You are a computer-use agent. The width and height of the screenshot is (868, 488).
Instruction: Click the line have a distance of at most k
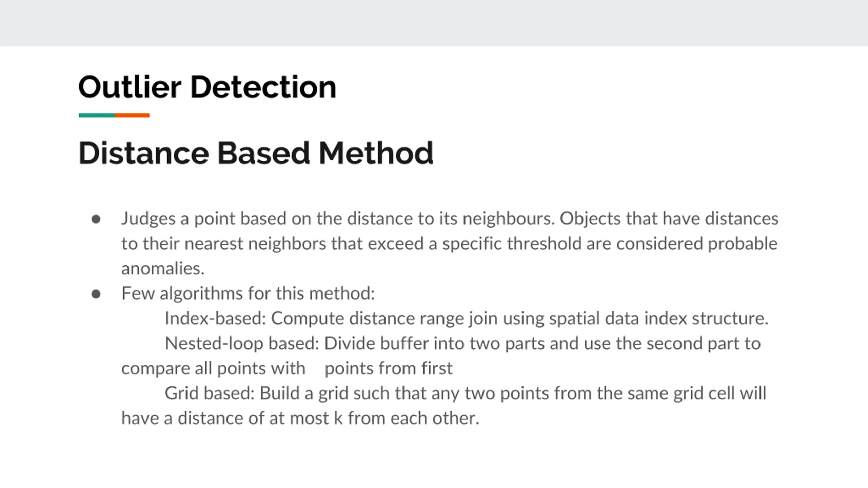(300, 418)
